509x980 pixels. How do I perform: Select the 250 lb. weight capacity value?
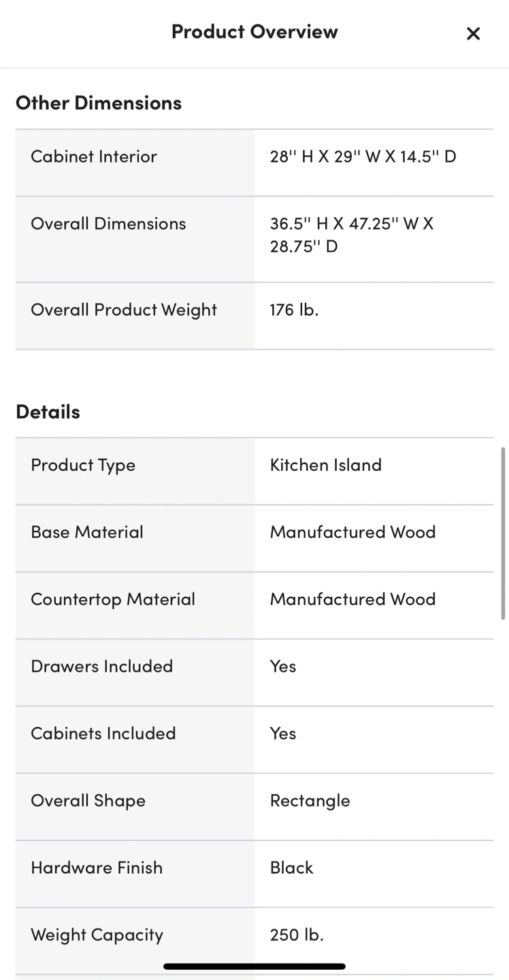(x=297, y=935)
